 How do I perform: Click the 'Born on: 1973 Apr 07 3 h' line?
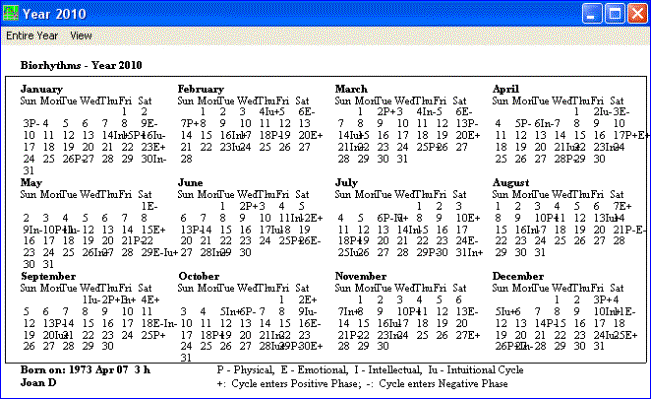(x=86, y=370)
